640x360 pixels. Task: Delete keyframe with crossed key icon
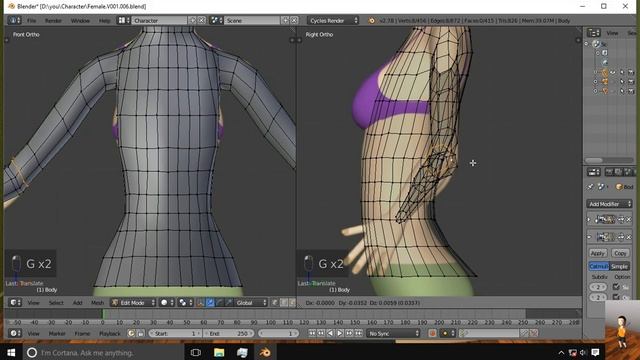533,333
